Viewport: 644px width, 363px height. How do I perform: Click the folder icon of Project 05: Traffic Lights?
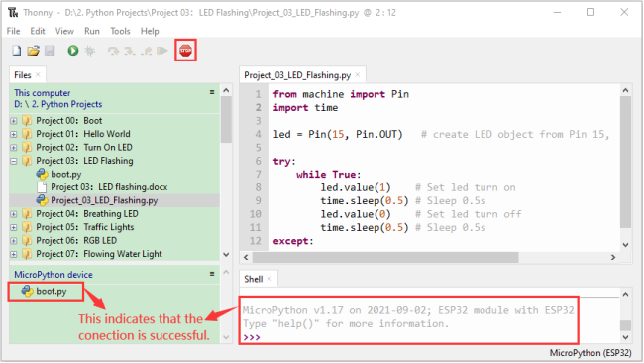27,227
